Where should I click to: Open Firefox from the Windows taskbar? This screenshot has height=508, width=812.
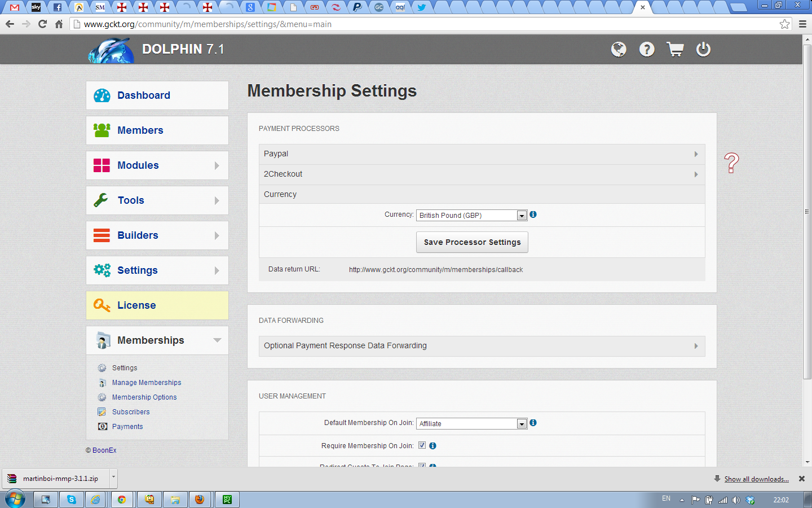click(x=199, y=500)
